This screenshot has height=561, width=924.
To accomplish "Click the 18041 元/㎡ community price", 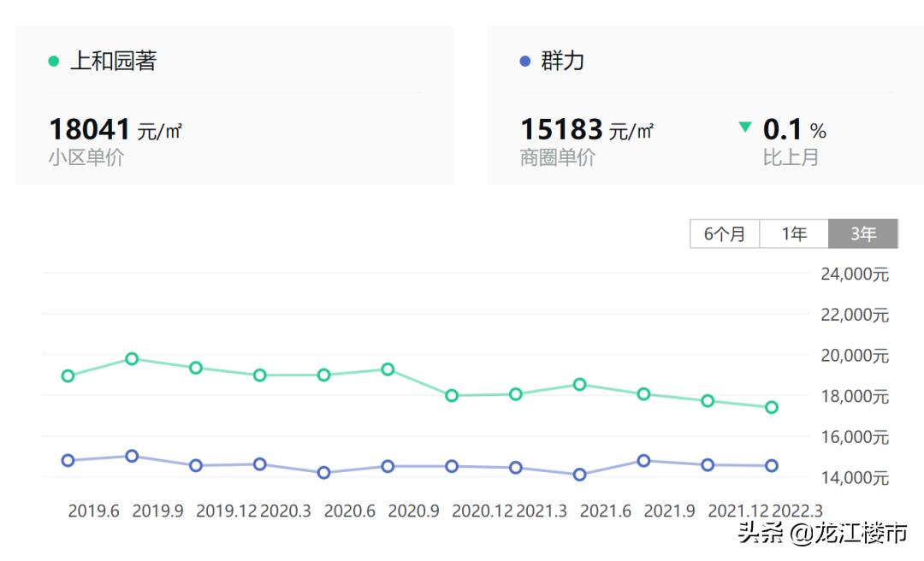I will click(115, 130).
